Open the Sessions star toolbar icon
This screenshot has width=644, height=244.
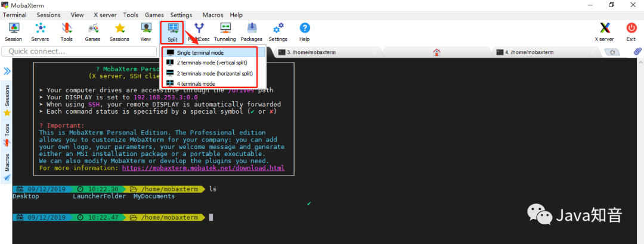[x=119, y=32]
